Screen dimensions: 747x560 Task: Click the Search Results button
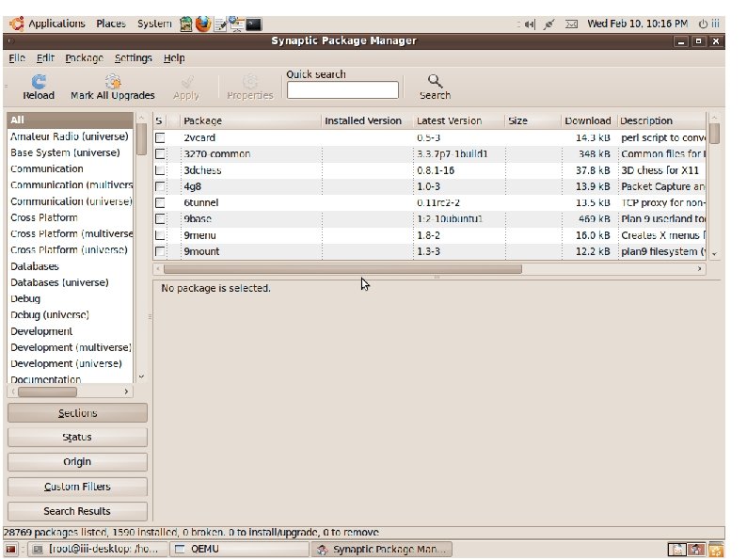tap(77, 511)
